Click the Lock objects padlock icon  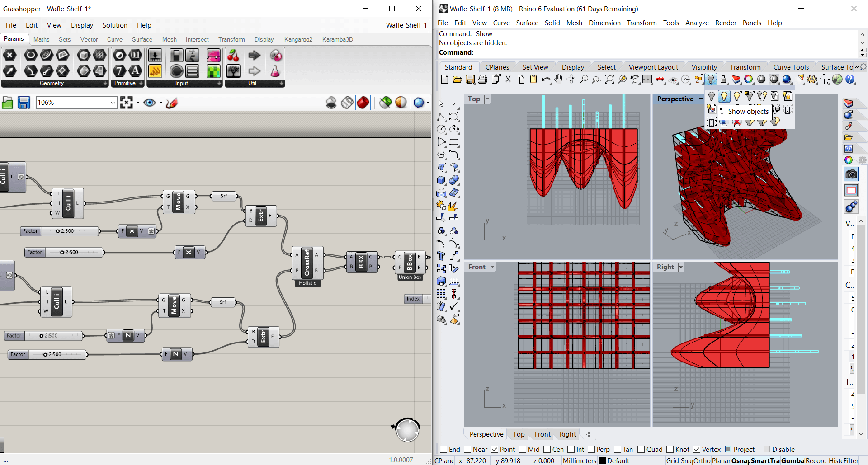723,80
